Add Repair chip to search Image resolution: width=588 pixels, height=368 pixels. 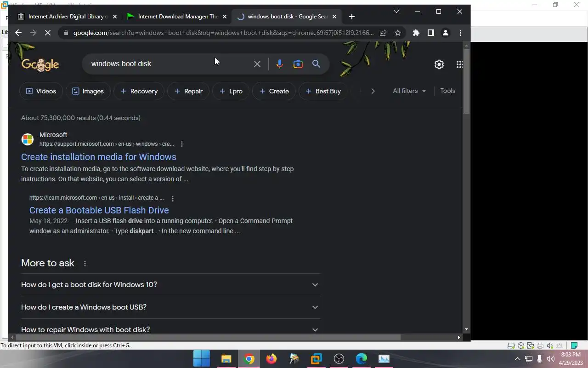point(188,91)
